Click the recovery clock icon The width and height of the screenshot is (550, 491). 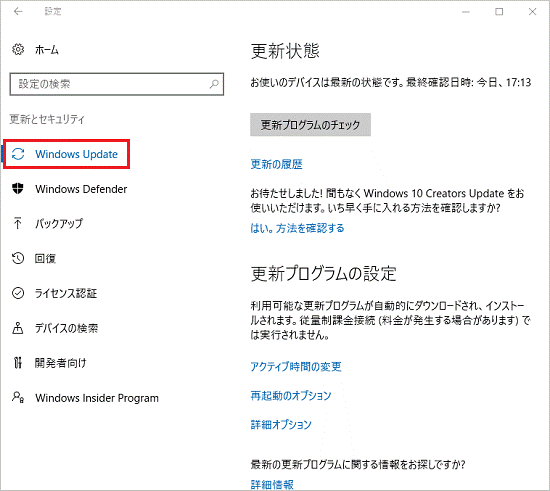[18, 258]
